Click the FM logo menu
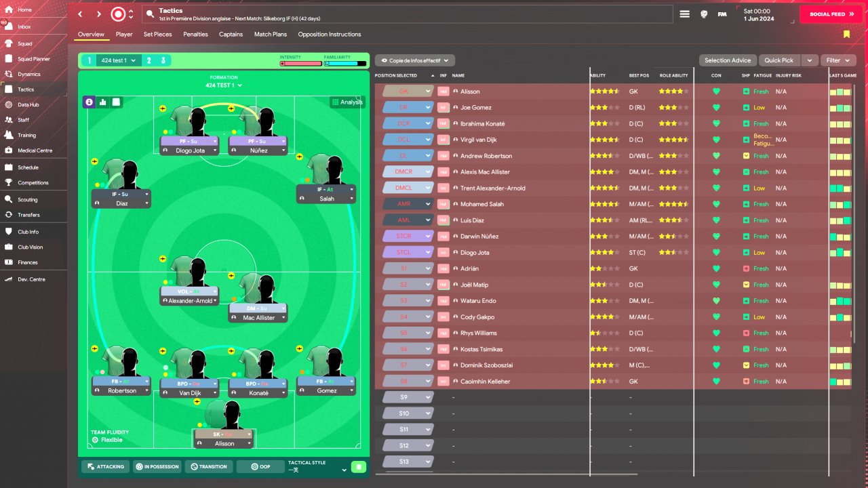The image size is (868, 488). point(722,14)
